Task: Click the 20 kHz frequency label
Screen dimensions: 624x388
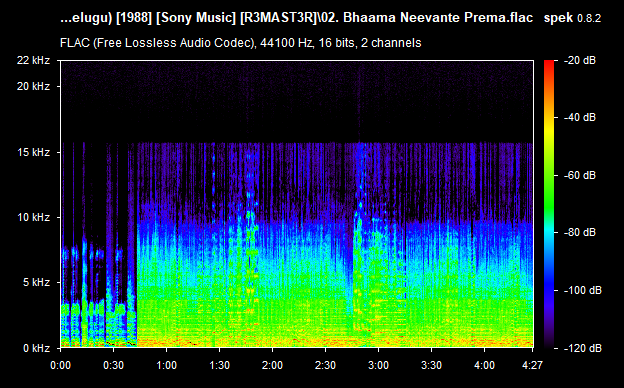Action: coord(33,86)
